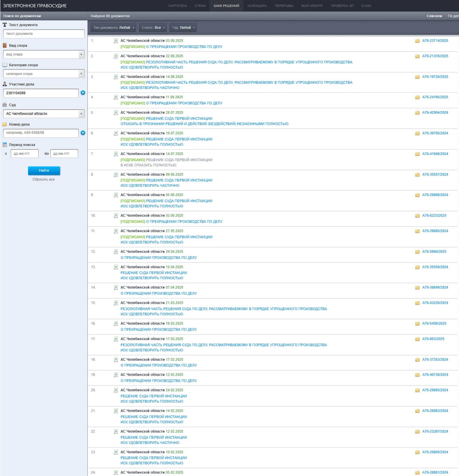Click the plus icon beside Номер дела field
This screenshot has height=476, width=459.
click(83, 133)
